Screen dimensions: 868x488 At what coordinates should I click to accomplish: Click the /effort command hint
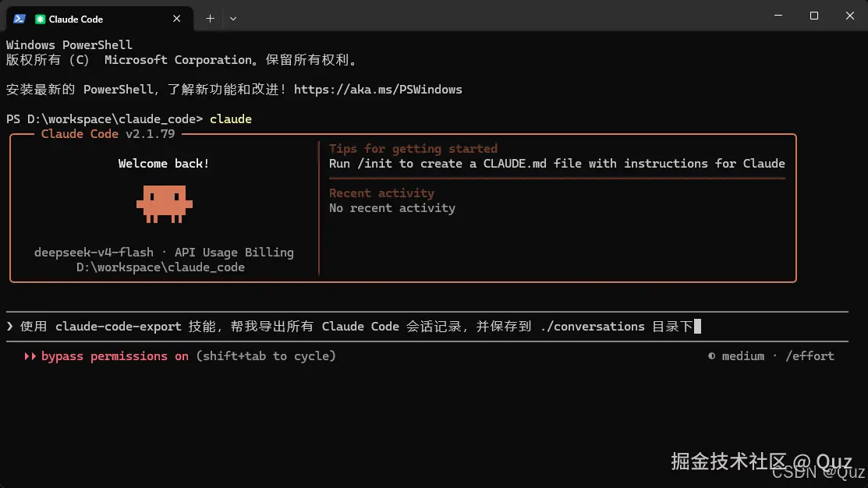(x=810, y=356)
